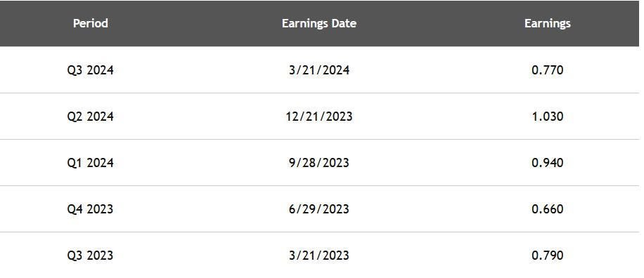Click the Period column header
644x278 pixels.
tap(91, 23)
